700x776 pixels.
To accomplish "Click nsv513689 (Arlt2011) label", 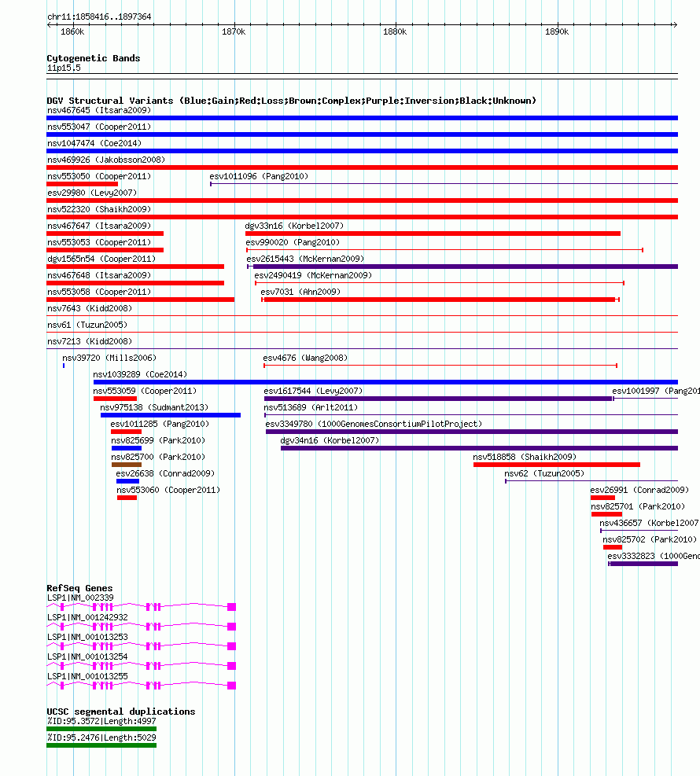I will click(x=311, y=407).
